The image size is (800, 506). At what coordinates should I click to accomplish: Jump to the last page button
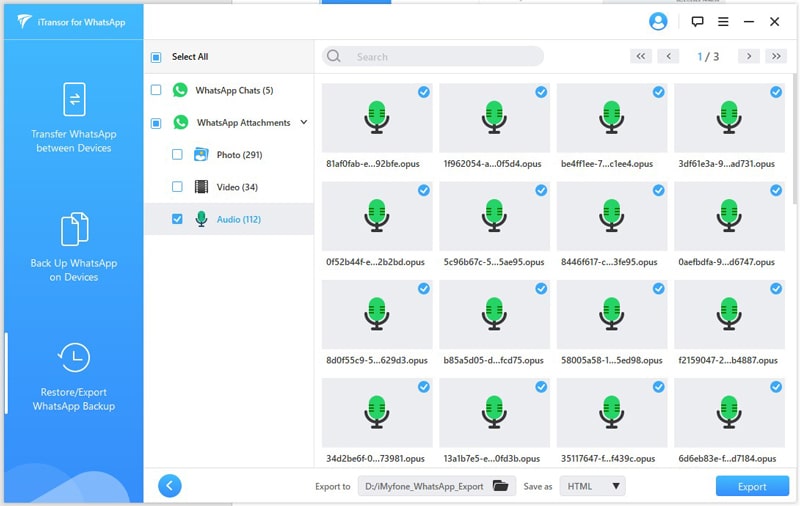click(x=777, y=56)
